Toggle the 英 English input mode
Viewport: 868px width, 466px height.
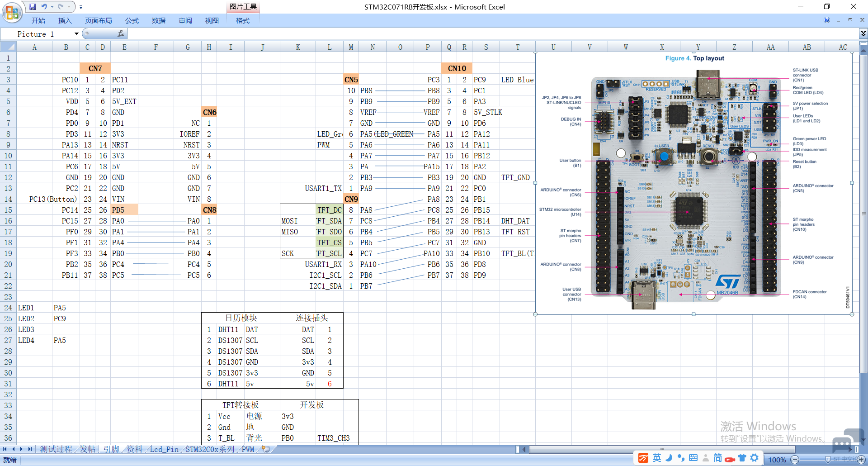[x=657, y=458]
